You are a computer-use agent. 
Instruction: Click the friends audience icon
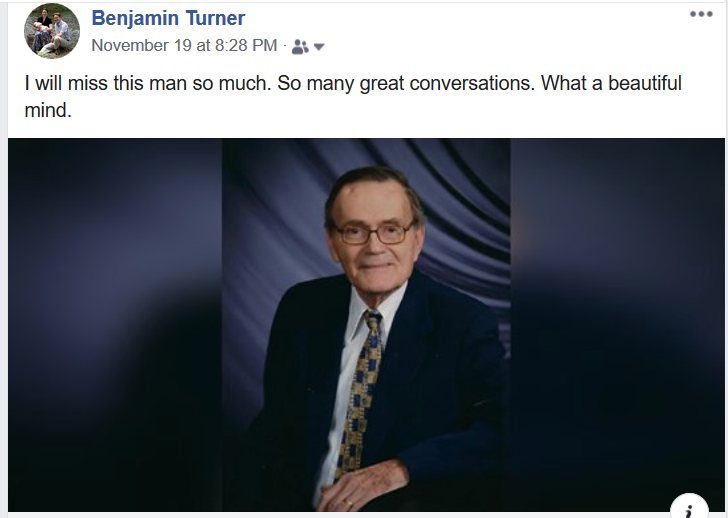300,47
